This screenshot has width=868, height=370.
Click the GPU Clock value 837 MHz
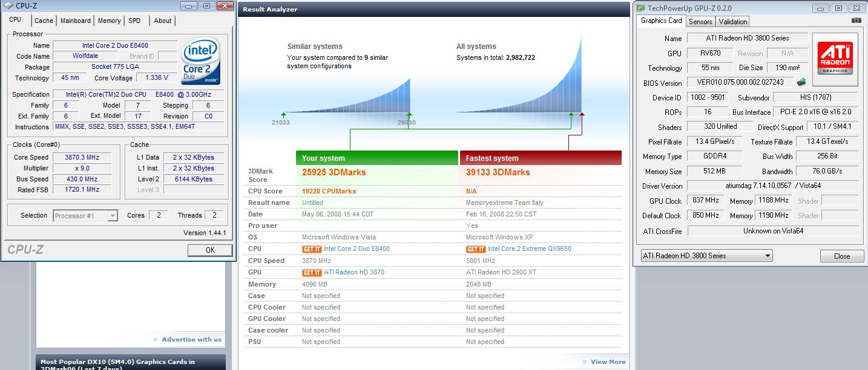[x=705, y=201]
